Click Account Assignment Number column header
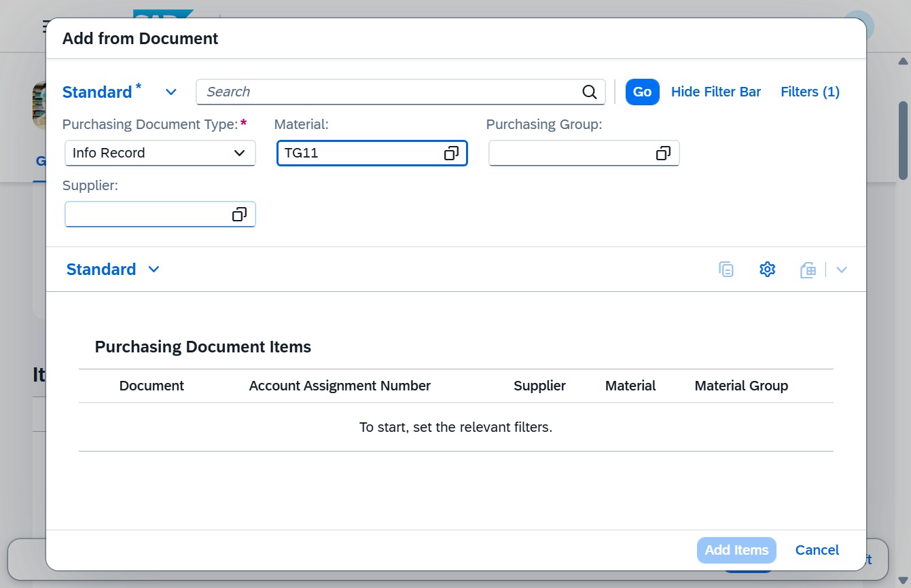This screenshot has width=911, height=588. (x=340, y=386)
